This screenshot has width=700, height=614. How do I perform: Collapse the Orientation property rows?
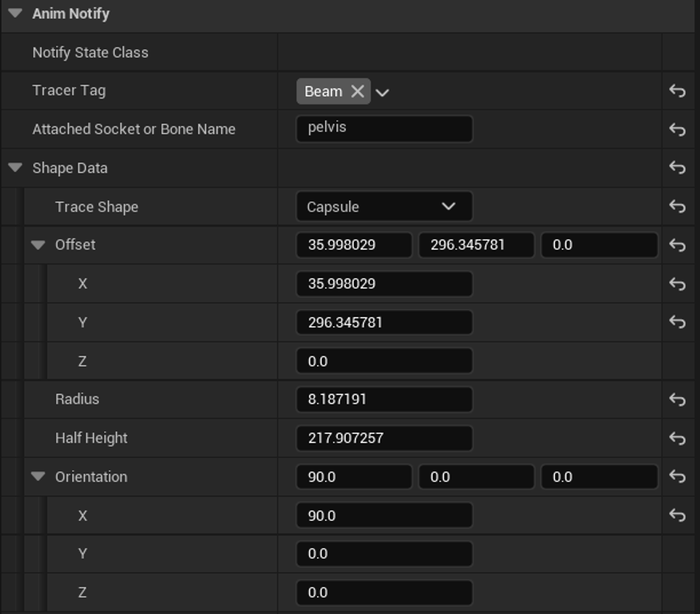click(38, 477)
